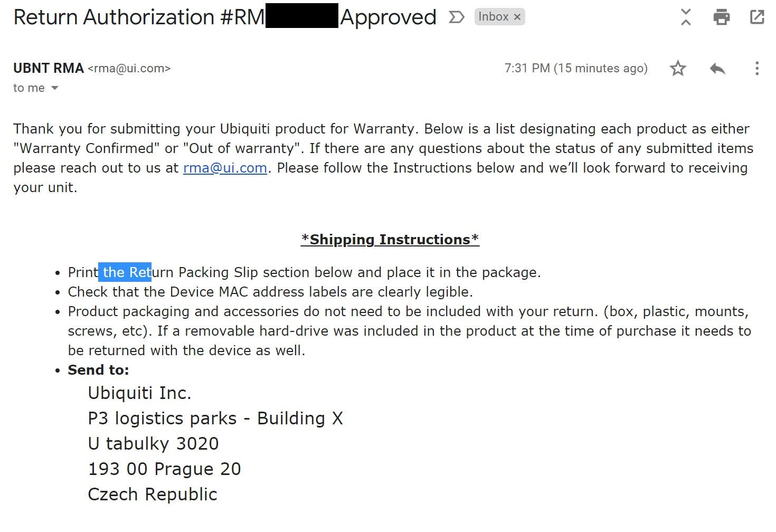Image resolution: width=776 pixels, height=532 pixels.
Task: Click the "Ubiquiti Inc." address line
Action: click(x=139, y=393)
